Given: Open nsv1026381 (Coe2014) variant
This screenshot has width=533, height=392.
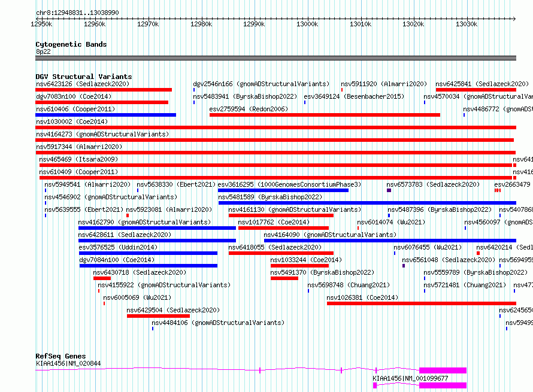Looking at the screenshot, I should tap(362, 297).
